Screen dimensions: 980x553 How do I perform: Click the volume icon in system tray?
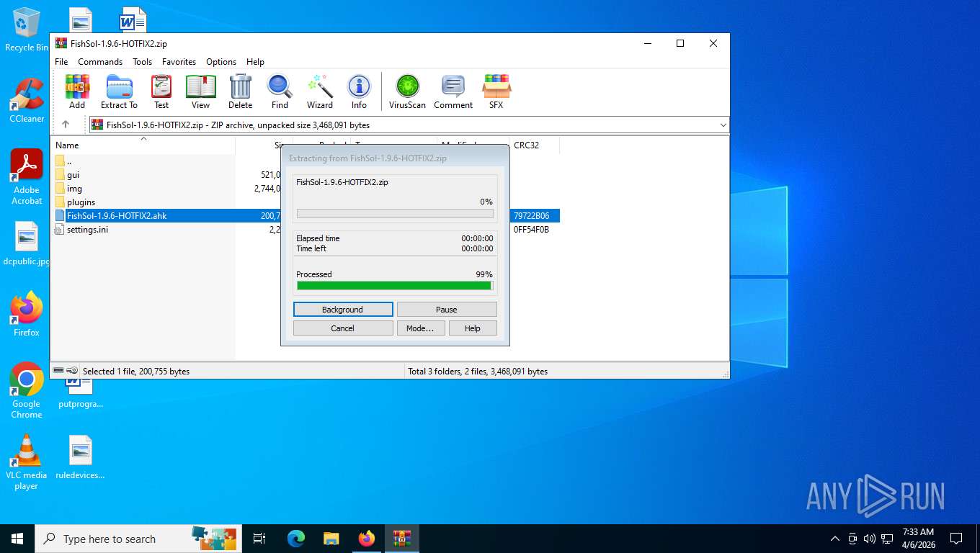pos(870,539)
